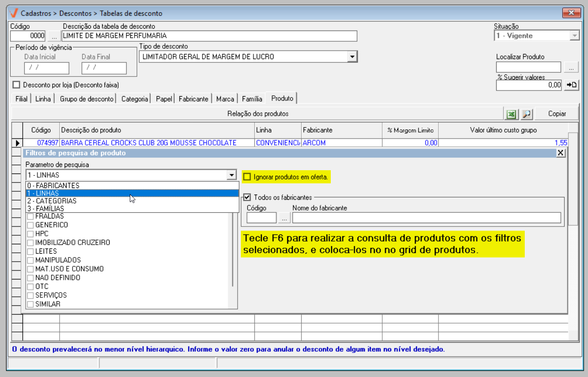Click the magnifier search icon
This screenshot has width=588, height=377.
click(527, 114)
